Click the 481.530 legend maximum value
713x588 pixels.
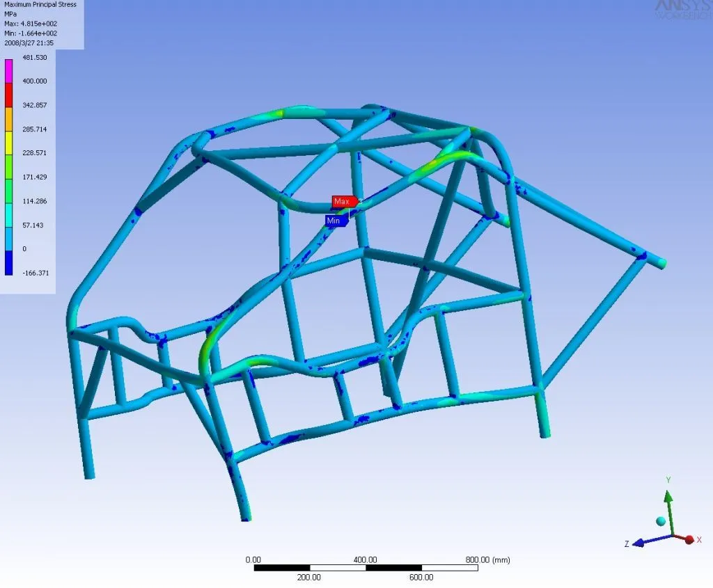(x=35, y=58)
